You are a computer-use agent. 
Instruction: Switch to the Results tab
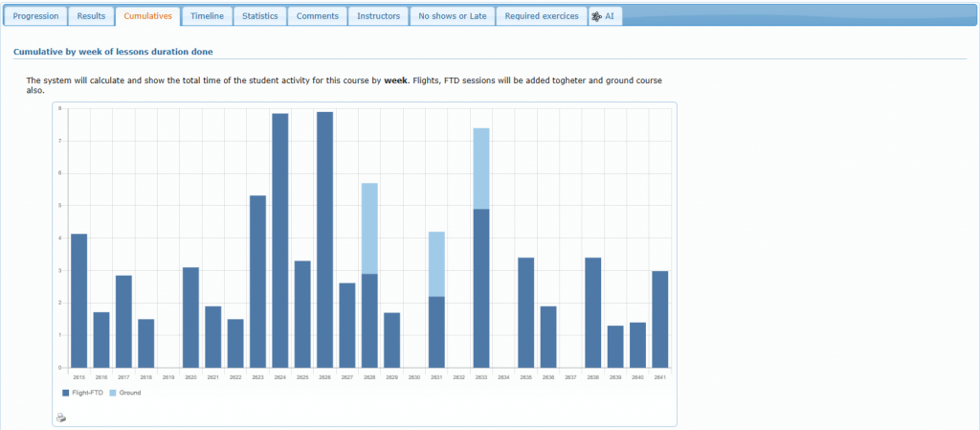pyautogui.click(x=91, y=16)
